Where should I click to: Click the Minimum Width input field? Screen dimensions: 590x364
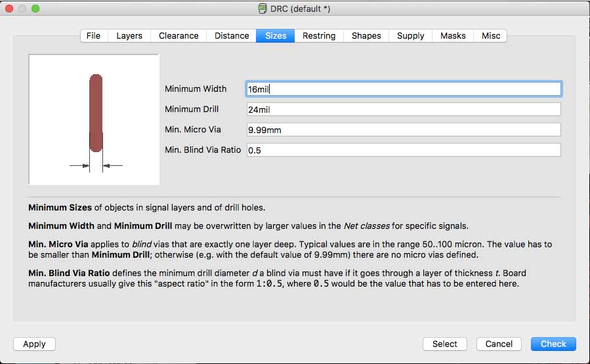point(404,89)
